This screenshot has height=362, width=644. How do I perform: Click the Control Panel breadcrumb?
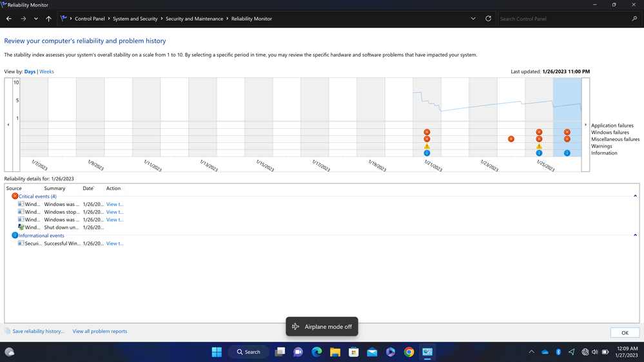[x=90, y=19]
